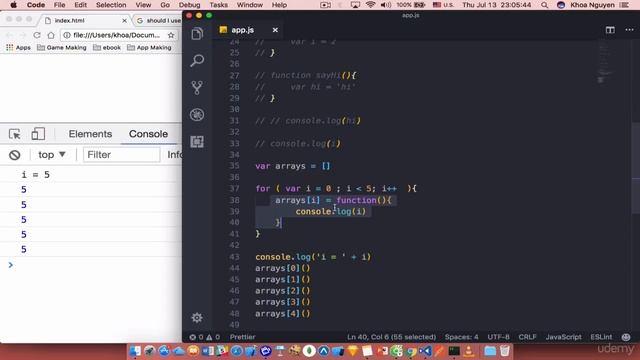Open the volume control in the menu bar
640x360 pixels.
pyautogui.click(x=386, y=5)
